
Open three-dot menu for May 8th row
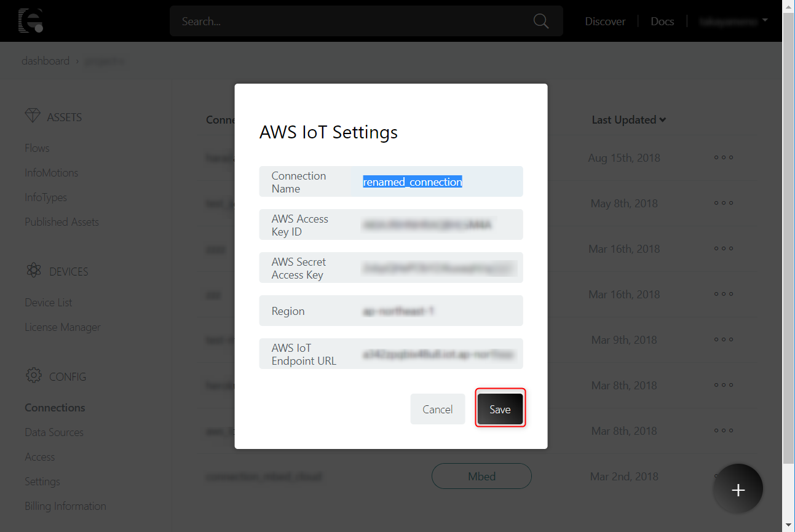pos(723,203)
